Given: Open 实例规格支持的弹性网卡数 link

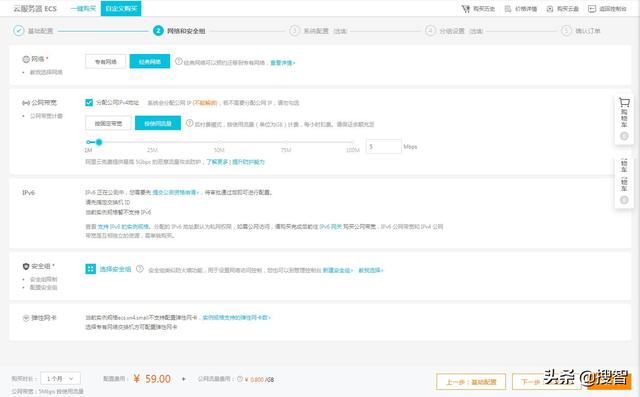Looking at the screenshot, I should tap(237, 317).
